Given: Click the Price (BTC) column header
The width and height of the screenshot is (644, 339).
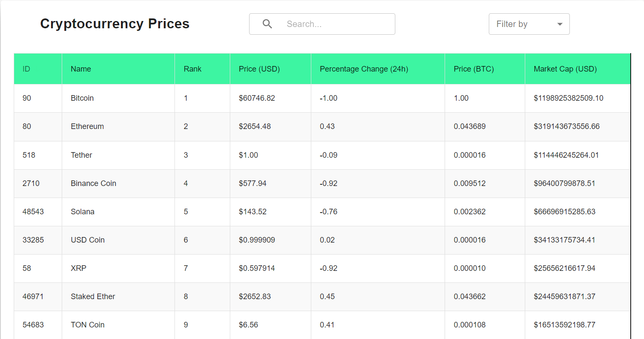Looking at the screenshot, I should pyautogui.click(x=485, y=69).
